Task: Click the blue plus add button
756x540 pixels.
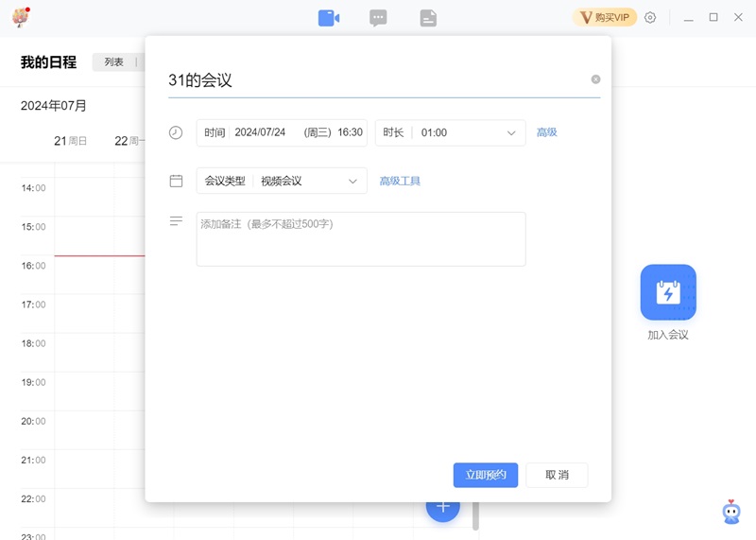Action: pos(442,508)
